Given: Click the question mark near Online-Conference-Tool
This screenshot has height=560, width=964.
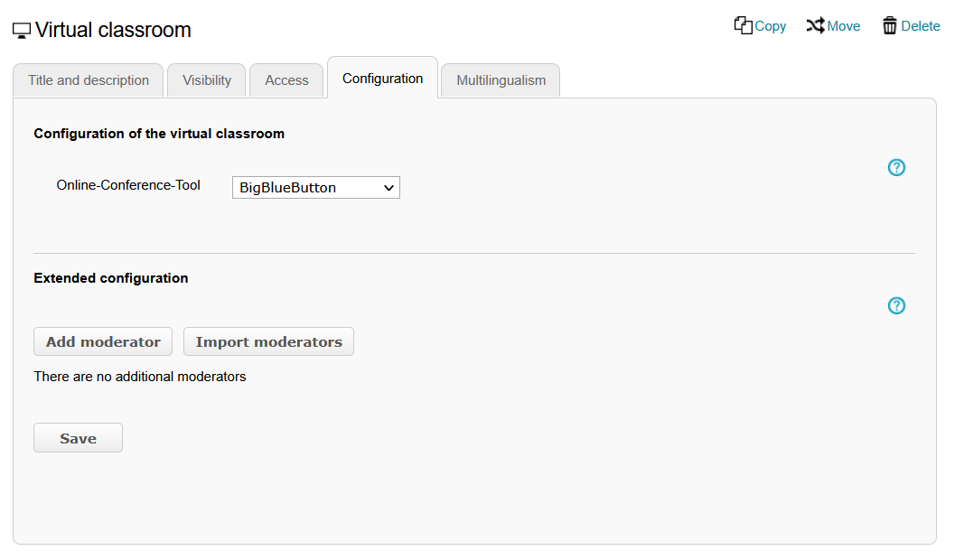Looking at the screenshot, I should coord(896,167).
